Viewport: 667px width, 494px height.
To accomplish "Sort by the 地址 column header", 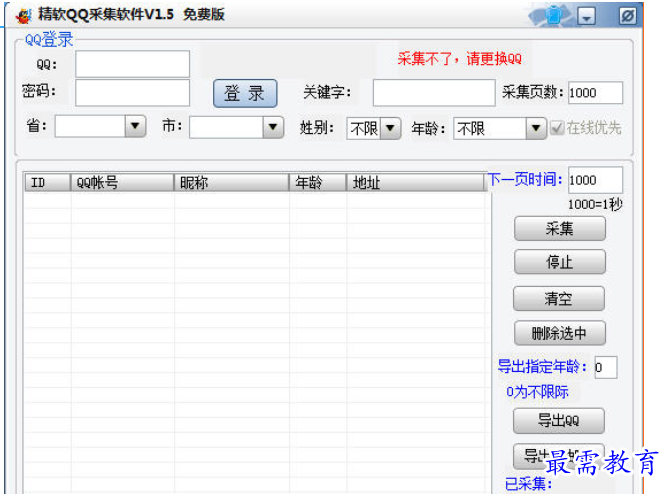I will pyautogui.click(x=415, y=183).
